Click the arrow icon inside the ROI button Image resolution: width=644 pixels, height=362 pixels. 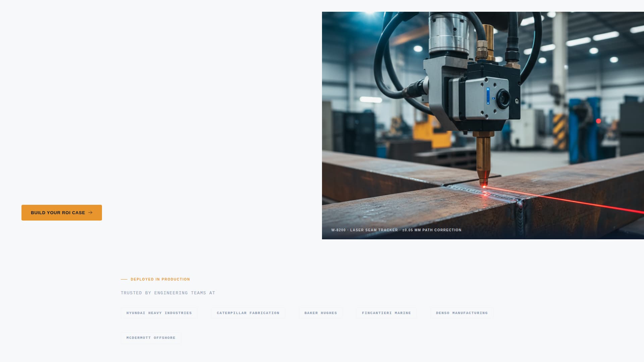(x=90, y=213)
